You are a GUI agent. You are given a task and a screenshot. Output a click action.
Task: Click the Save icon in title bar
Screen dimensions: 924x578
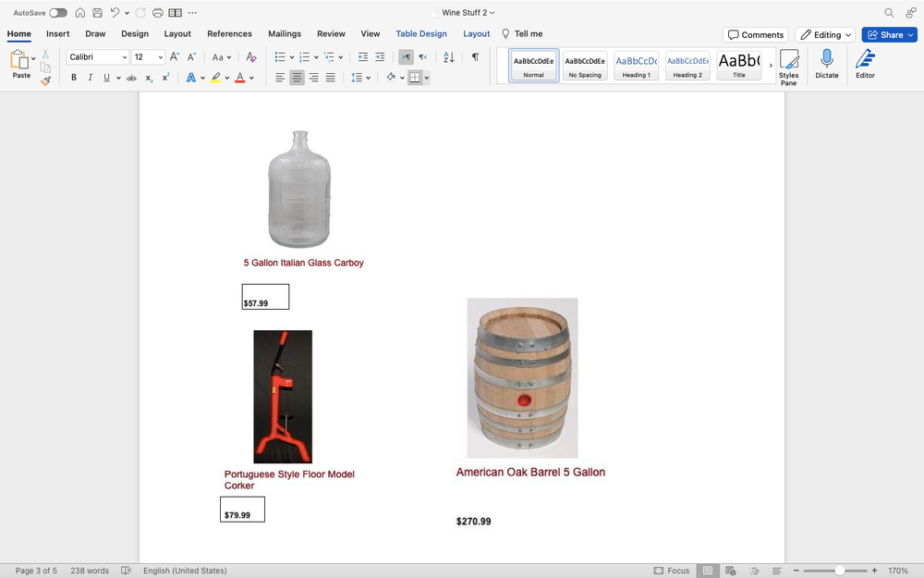tap(97, 13)
